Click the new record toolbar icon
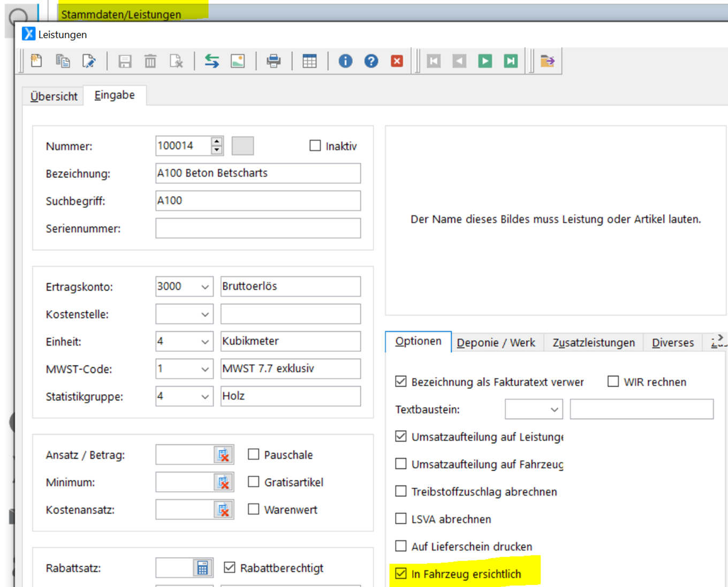 pyautogui.click(x=36, y=61)
